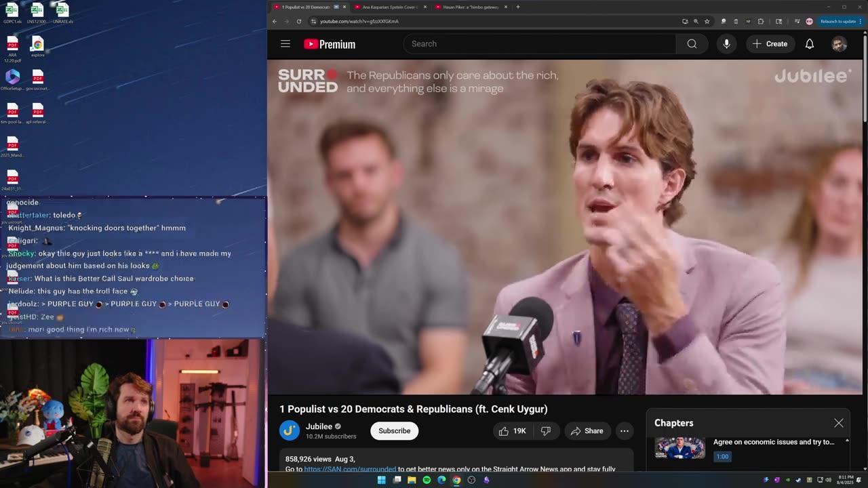Open the YouTube hamburger guide menu
Screen dimensions: 868x488
pos(285,44)
